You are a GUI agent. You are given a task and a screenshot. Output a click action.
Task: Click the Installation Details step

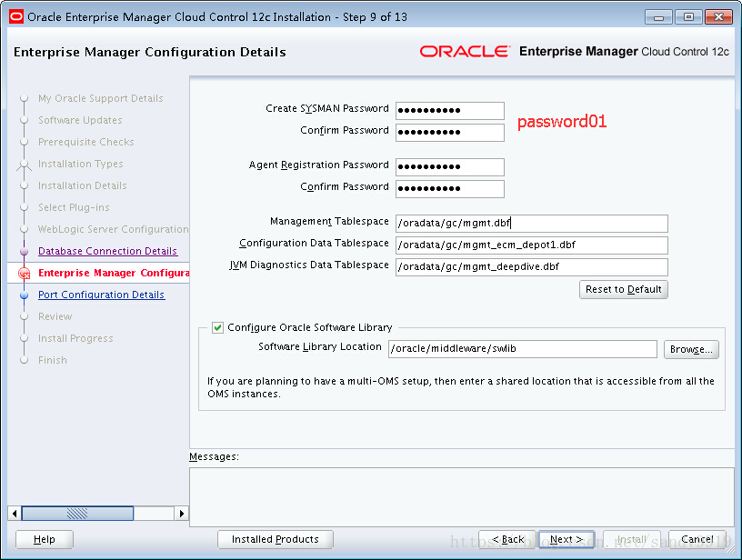tap(83, 185)
